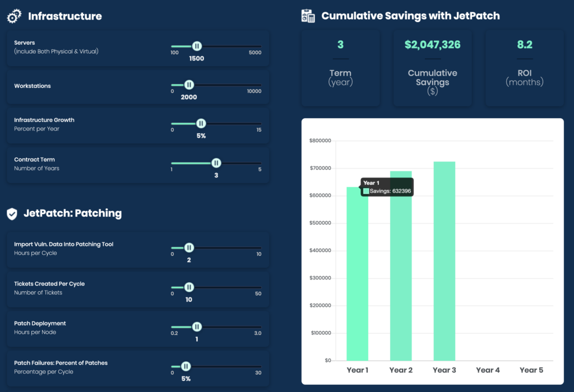The height and width of the screenshot is (392, 574).
Task: Click the Contract Term label
Action: pyautogui.click(x=34, y=160)
